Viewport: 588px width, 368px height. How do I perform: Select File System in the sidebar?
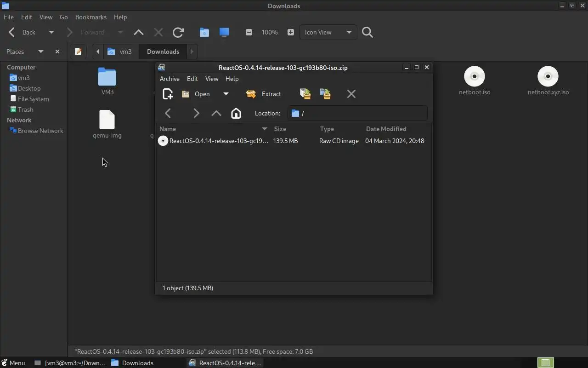(x=29, y=99)
